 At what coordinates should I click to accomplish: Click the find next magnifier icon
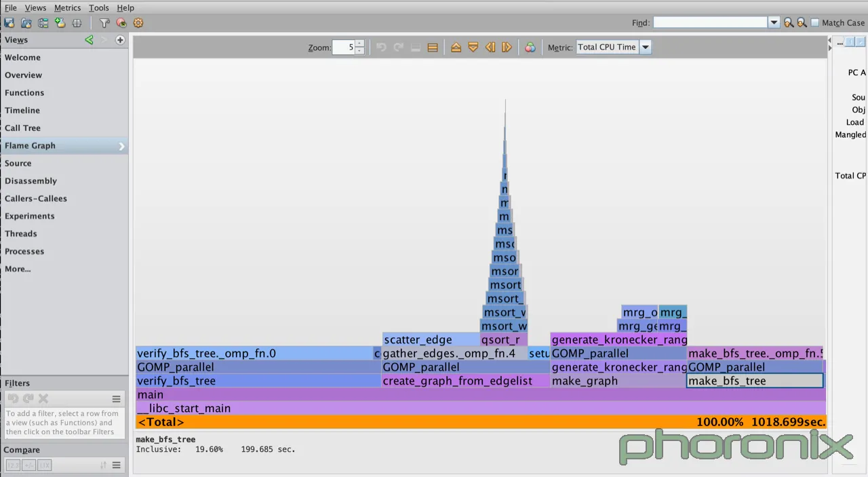[802, 22]
